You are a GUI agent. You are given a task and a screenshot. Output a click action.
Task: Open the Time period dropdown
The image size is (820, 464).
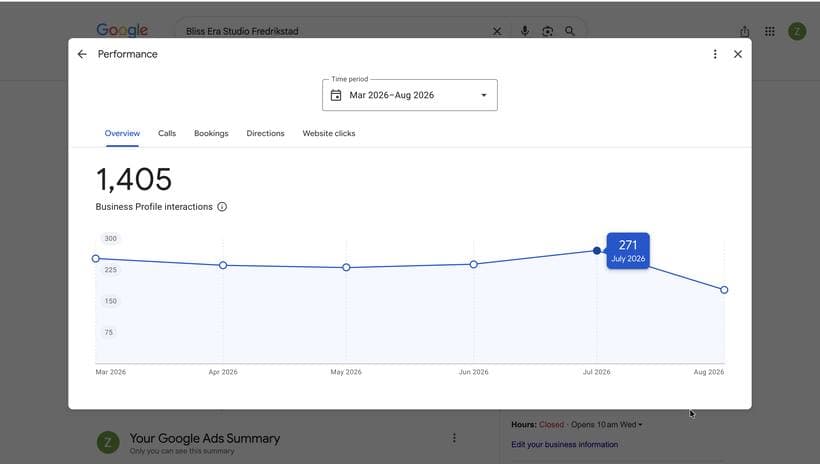(409, 95)
